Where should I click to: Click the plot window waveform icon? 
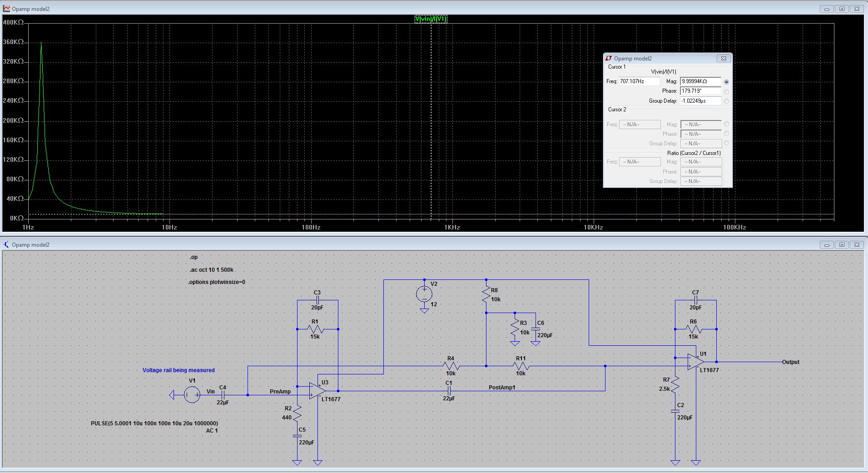point(6,9)
